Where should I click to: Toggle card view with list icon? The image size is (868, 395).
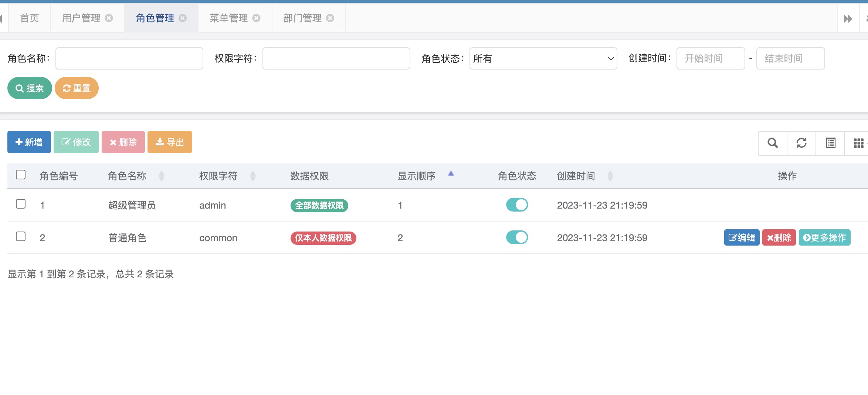[x=831, y=143]
